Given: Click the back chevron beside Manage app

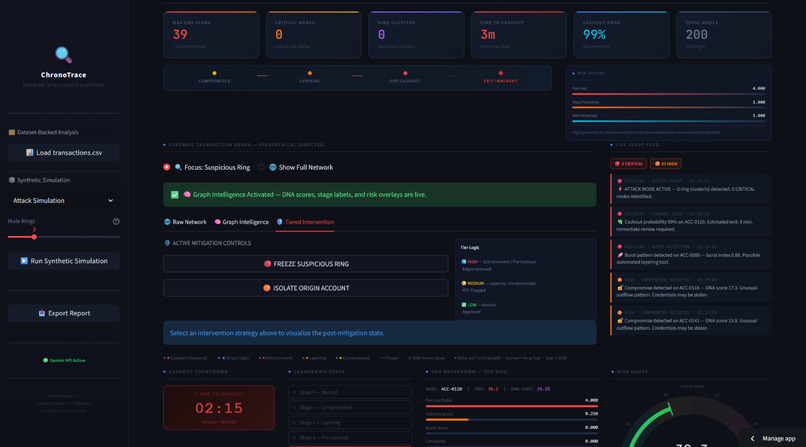Looking at the screenshot, I should click(753, 438).
